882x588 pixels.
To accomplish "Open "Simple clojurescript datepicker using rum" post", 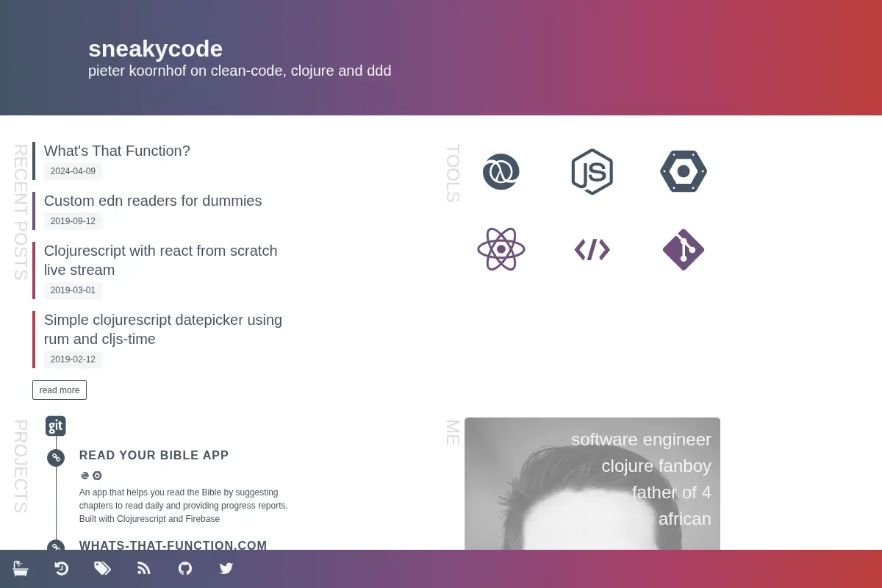I will click(163, 329).
